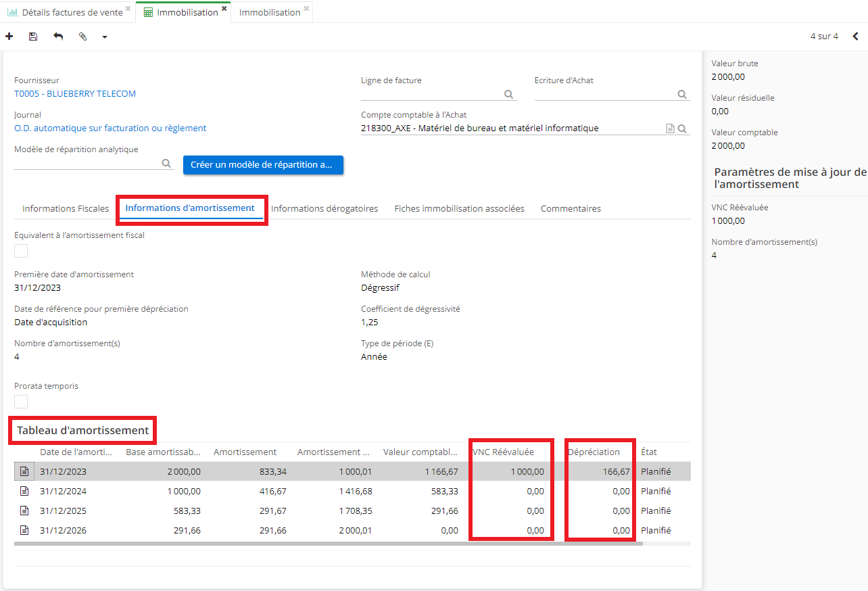Open supplier T0005 - BLUEBERRY TELECOM link
The image size is (868, 591).
pyautogui.click(x=75, y=94)
